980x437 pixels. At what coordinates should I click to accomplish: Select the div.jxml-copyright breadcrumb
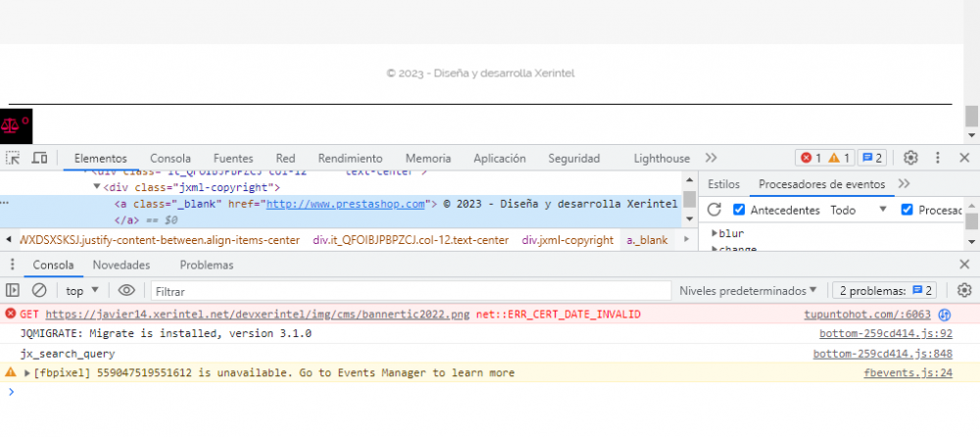point(567,240)
